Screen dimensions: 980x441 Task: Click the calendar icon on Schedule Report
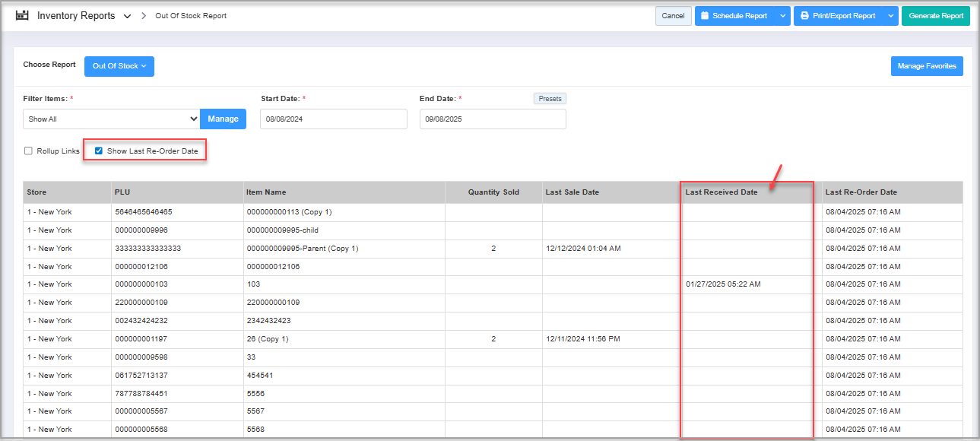coord(705,16)
